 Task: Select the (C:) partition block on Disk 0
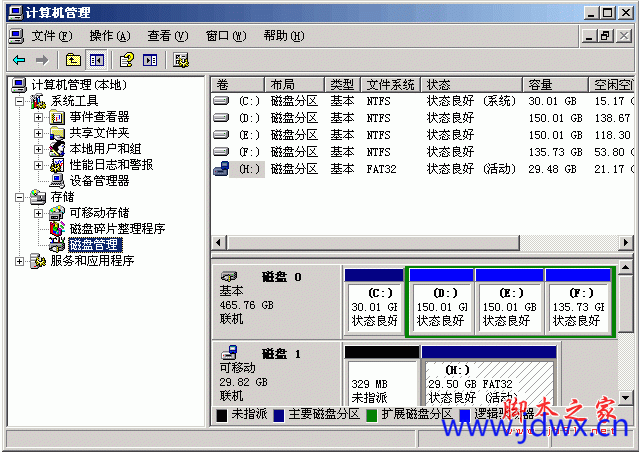pyautogui.click(x=374, y=302)
